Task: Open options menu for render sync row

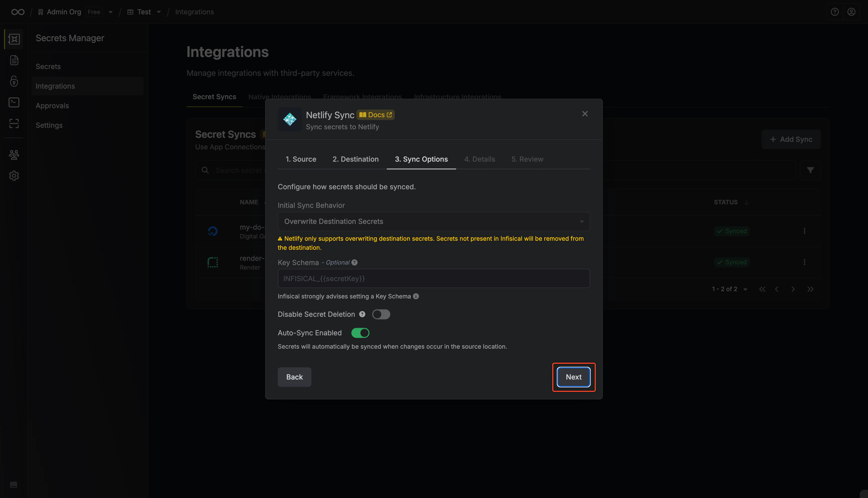Action: 804,262
